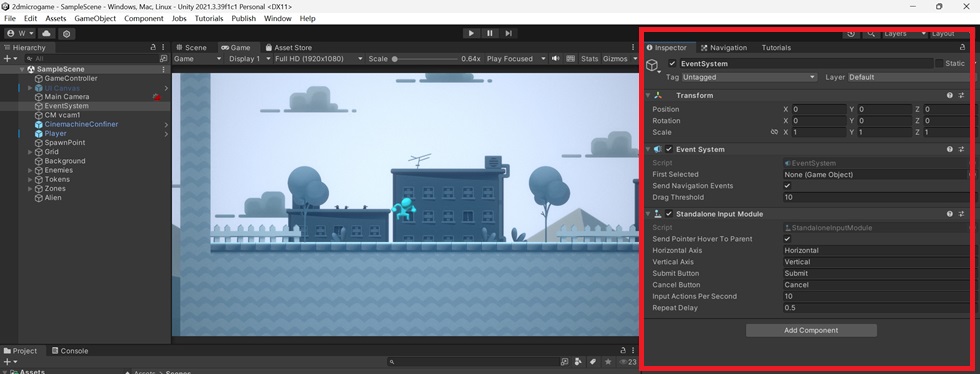The height and width of the screenshot is (374, 980).
Task: Click the Drag Threshold value field
Action: 877,197
